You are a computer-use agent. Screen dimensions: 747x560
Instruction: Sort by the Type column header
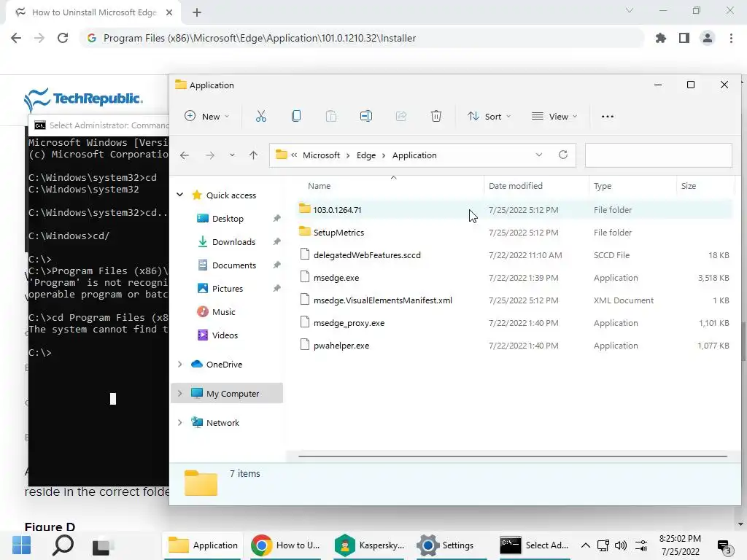(x=602, y=186)
